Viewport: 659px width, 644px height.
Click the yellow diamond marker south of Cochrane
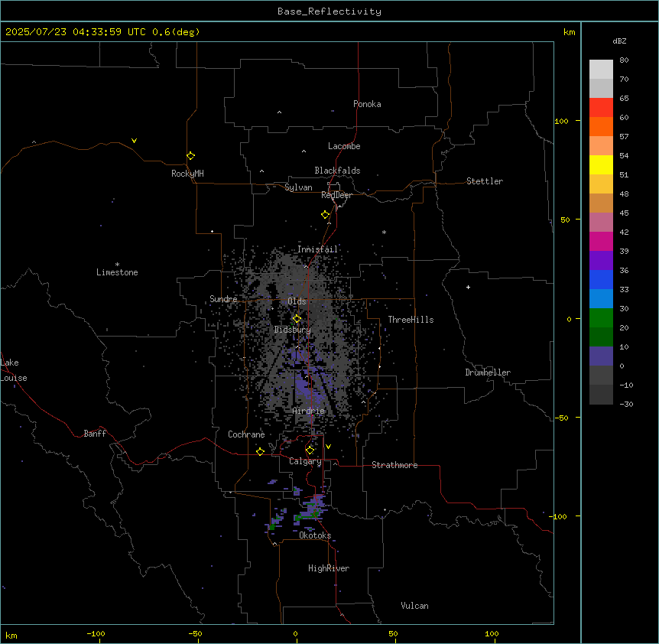click(x=260, y=451)
